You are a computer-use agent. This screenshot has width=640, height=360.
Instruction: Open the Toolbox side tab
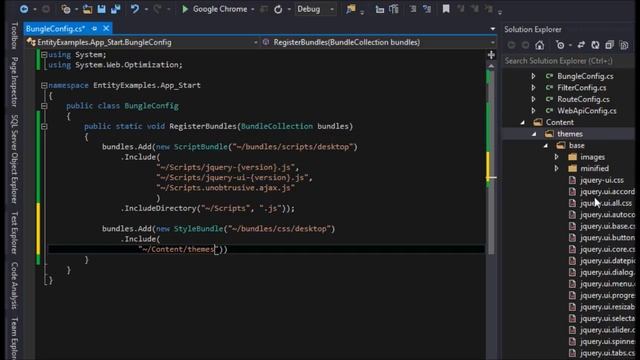tap(14, 36)
